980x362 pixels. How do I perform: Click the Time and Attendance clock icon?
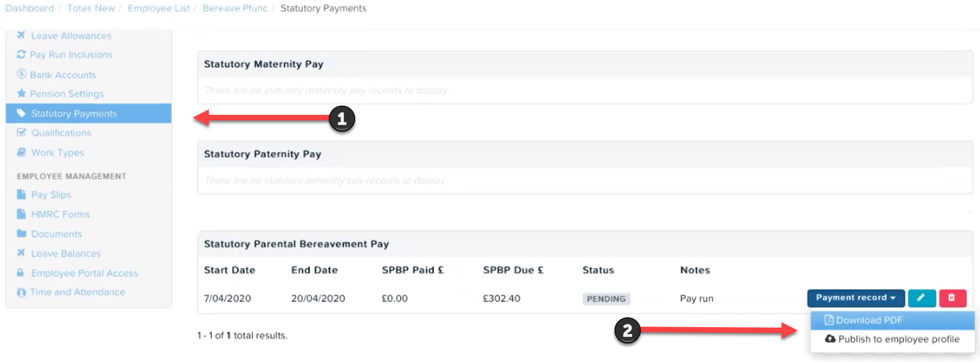[21, 292]
